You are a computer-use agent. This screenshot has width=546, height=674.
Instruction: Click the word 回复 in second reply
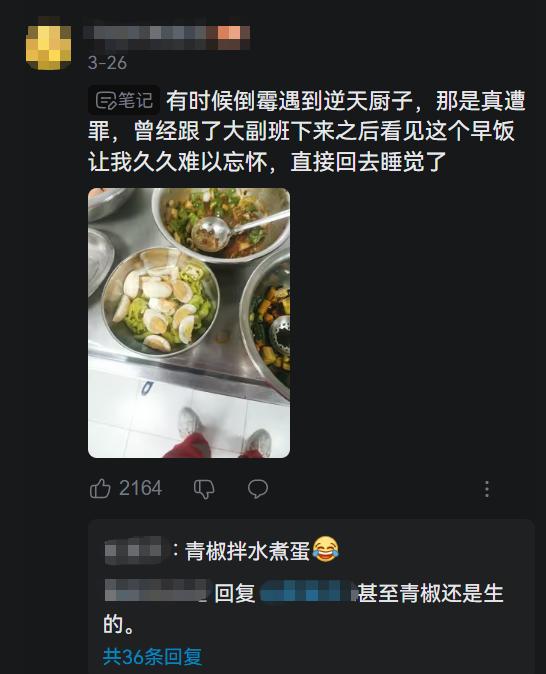tap(235, 593)
